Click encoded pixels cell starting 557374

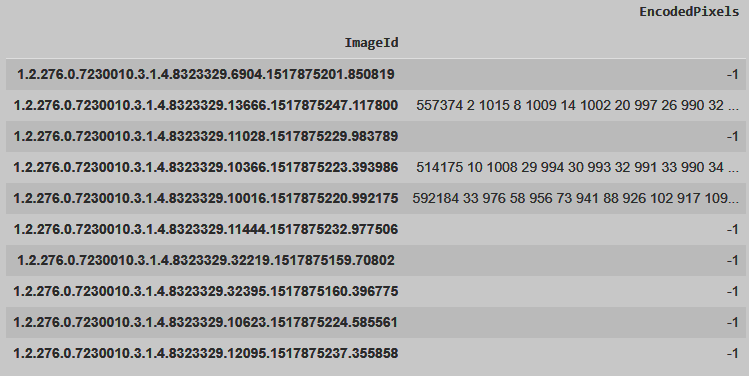click(x=577, y=105)
